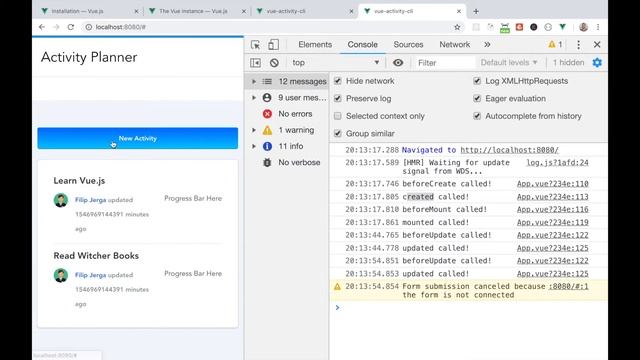Click site info icon in address bar

tap(89, 27)
